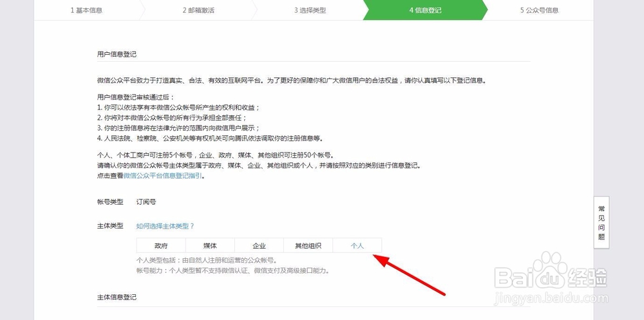Click step 2 邮箱激活
The image size is (644, 320).
[198, 10]
